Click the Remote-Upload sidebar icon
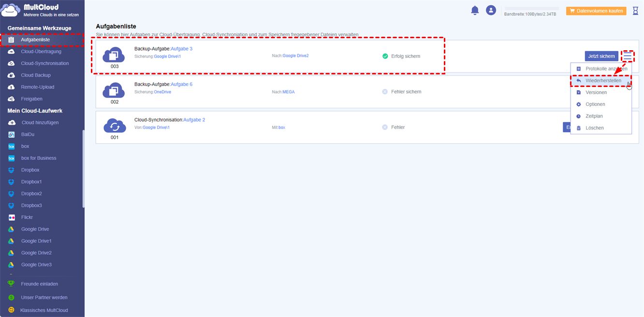This screenshot has height=317, width=644. (11, 87)
